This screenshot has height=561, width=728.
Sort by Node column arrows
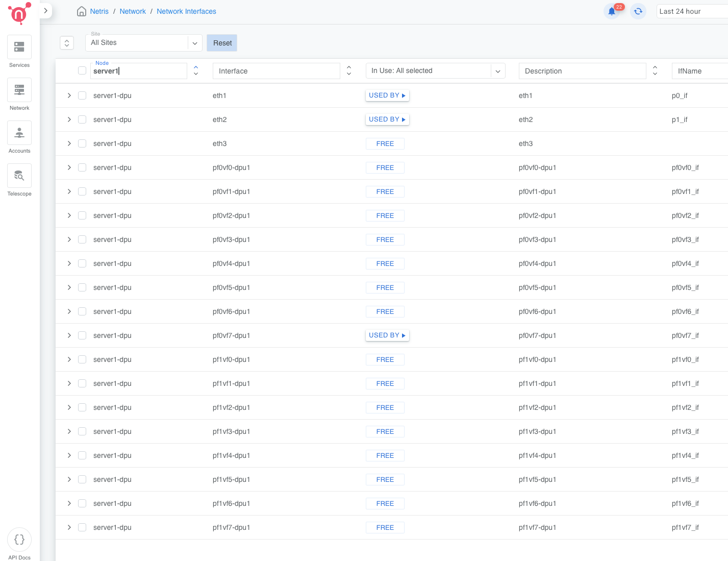196,71
